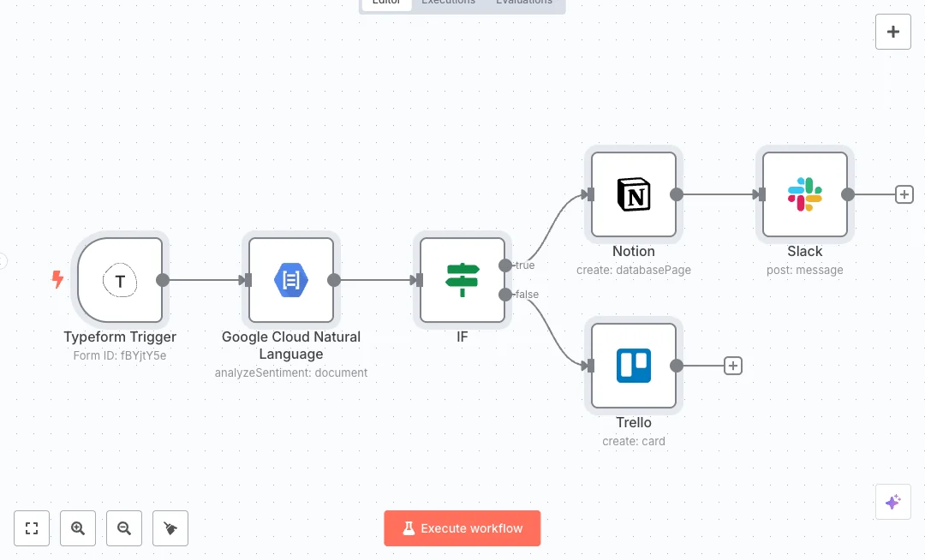The height and width of the screenshot is (560, 925).
Task: Open the Notion node
Action: (634, 194)
